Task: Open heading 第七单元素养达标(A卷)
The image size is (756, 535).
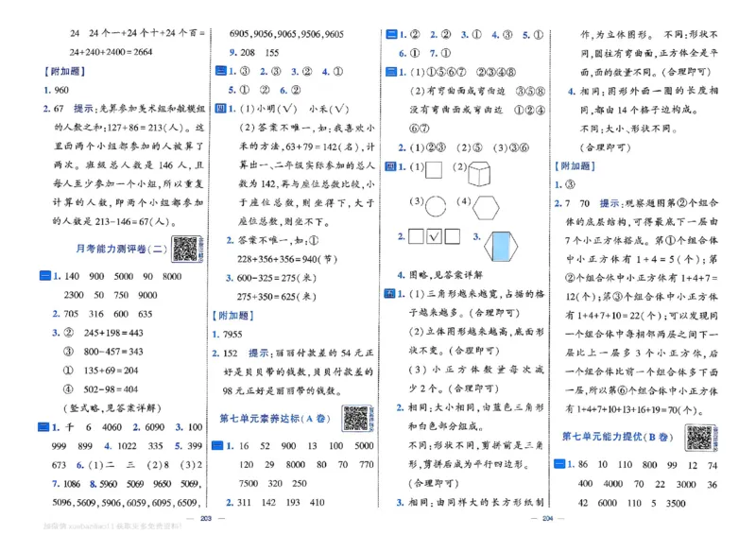Action: 275,418
